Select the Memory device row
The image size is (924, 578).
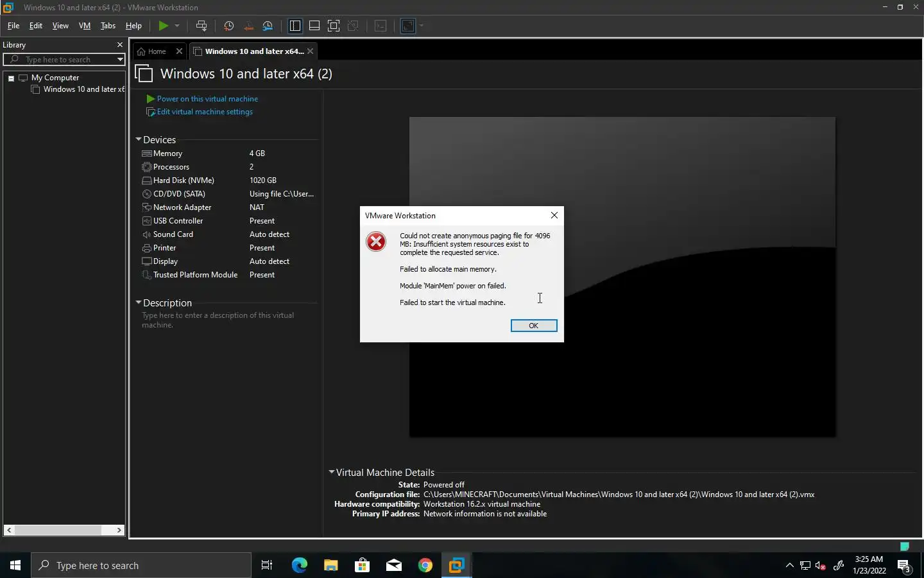point(228,153)
